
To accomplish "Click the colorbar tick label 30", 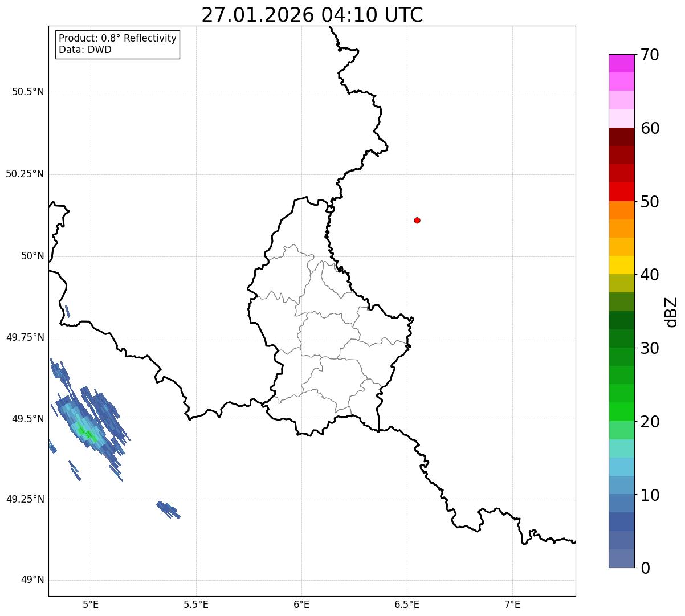I will (650, 348).
